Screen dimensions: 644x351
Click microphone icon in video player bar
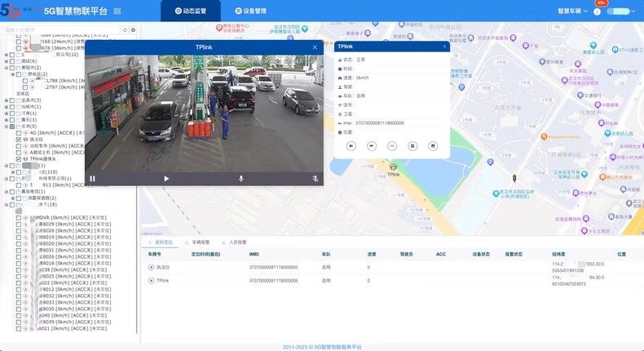coord(240,179)
